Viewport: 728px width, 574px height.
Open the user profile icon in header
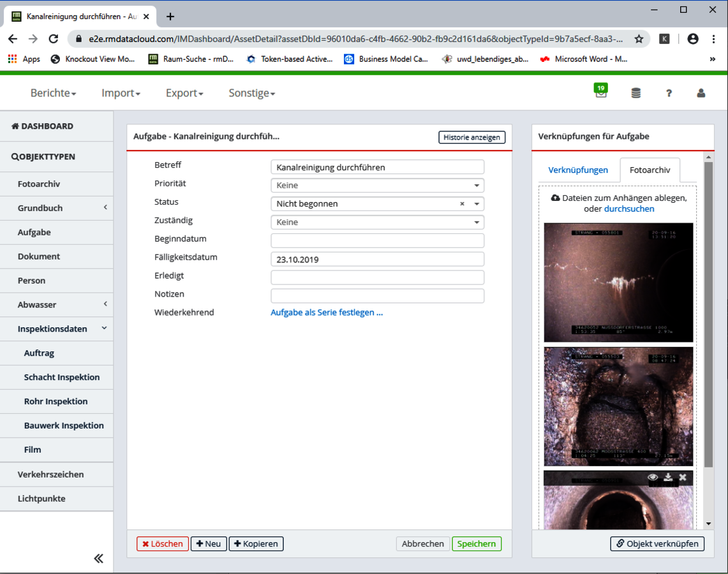[701, 93]
